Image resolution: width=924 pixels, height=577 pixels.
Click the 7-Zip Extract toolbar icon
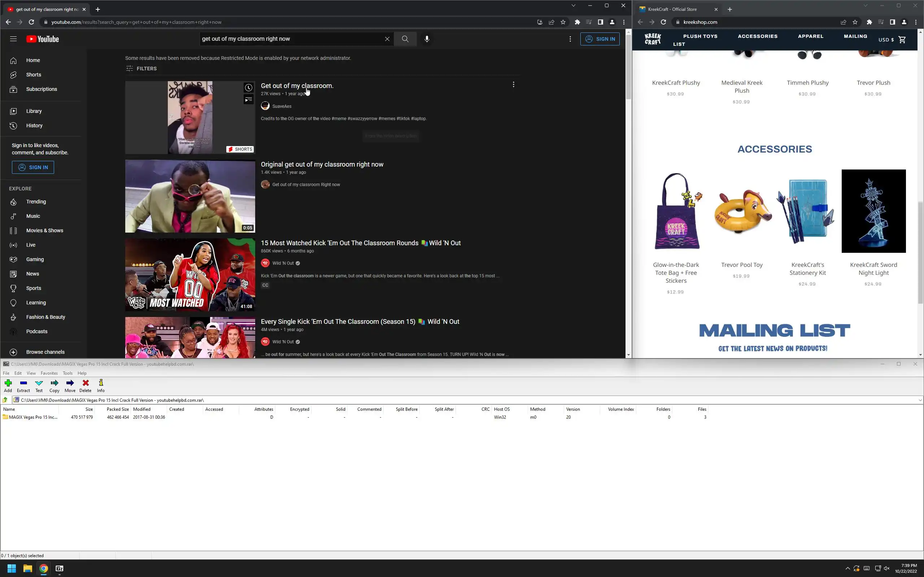(23, 386)
